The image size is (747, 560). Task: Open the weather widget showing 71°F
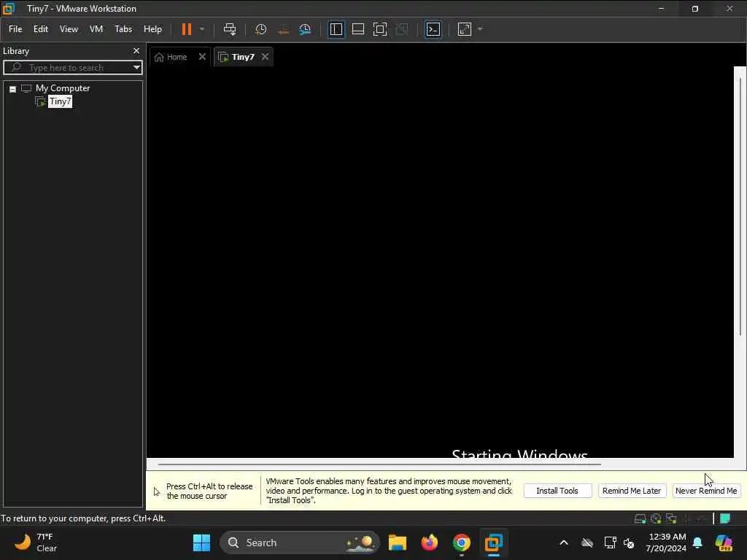pos(36,542)
